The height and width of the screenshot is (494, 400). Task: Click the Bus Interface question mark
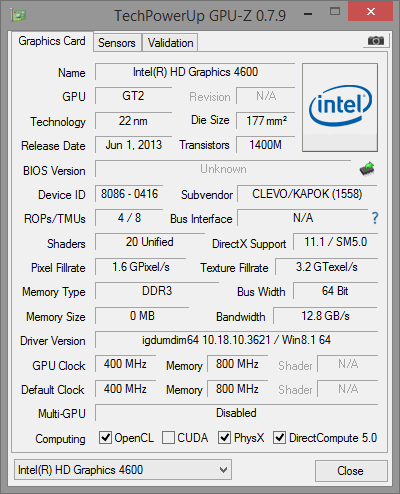point(375,218)
